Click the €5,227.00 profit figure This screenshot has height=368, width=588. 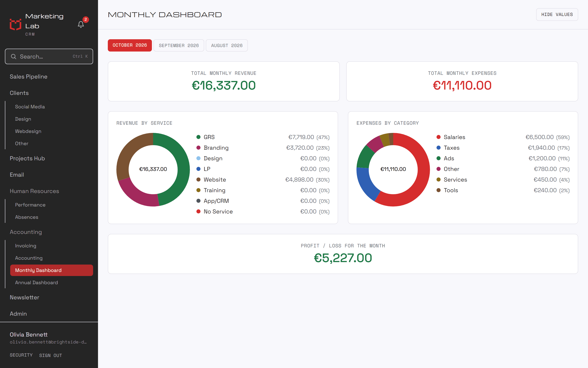(x=343, y=258)
